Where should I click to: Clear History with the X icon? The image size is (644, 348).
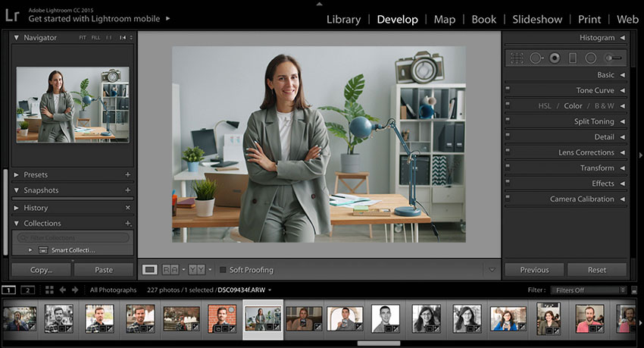128,208
